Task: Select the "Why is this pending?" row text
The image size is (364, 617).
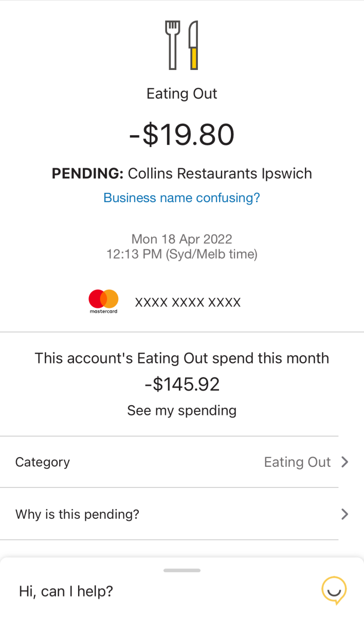Action: [77, 514]
